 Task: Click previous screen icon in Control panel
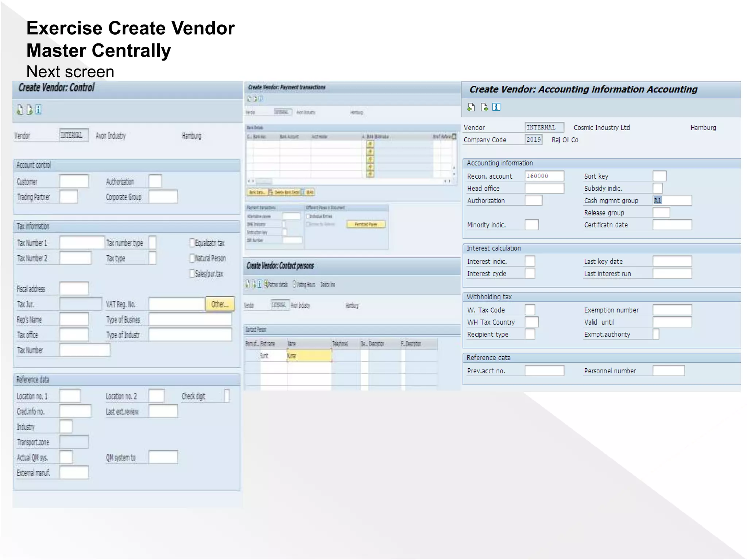click(x=20, y=110)
